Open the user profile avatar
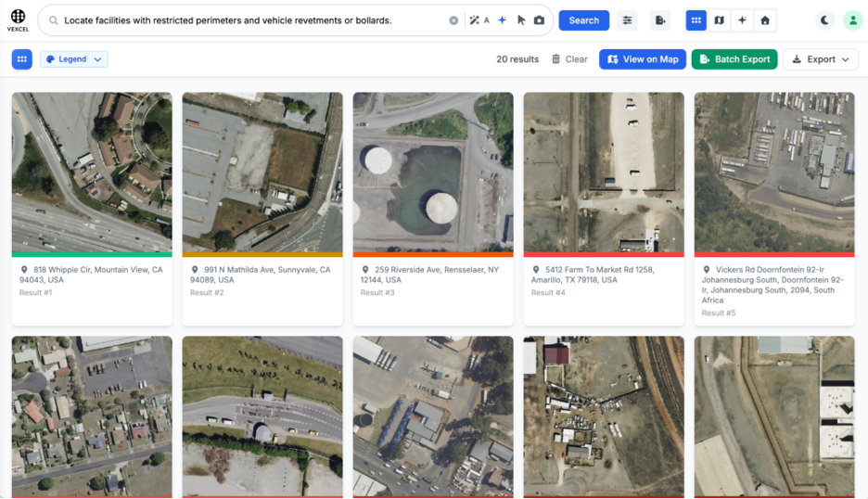Screen dimensions: 868x499 [x=852, y=20]
